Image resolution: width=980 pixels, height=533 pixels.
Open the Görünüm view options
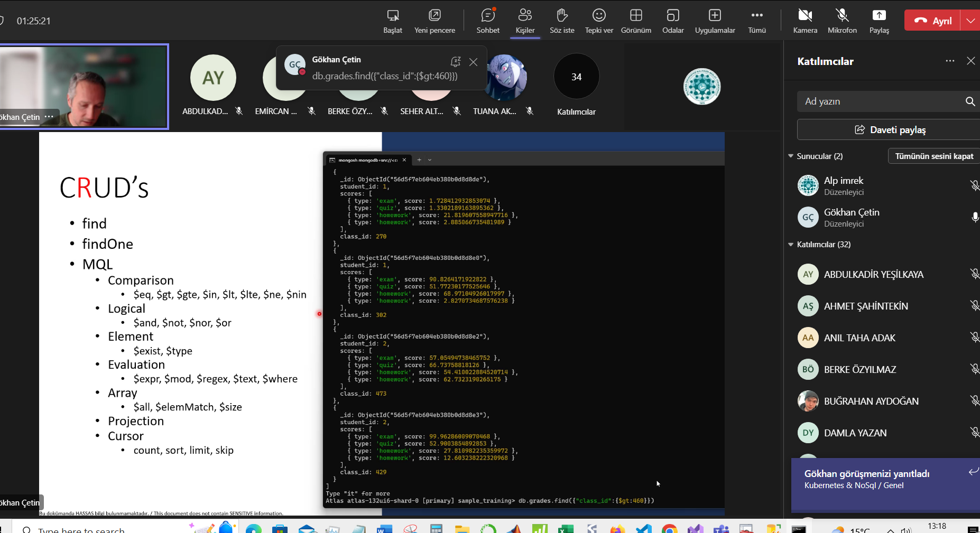(636, 21)
